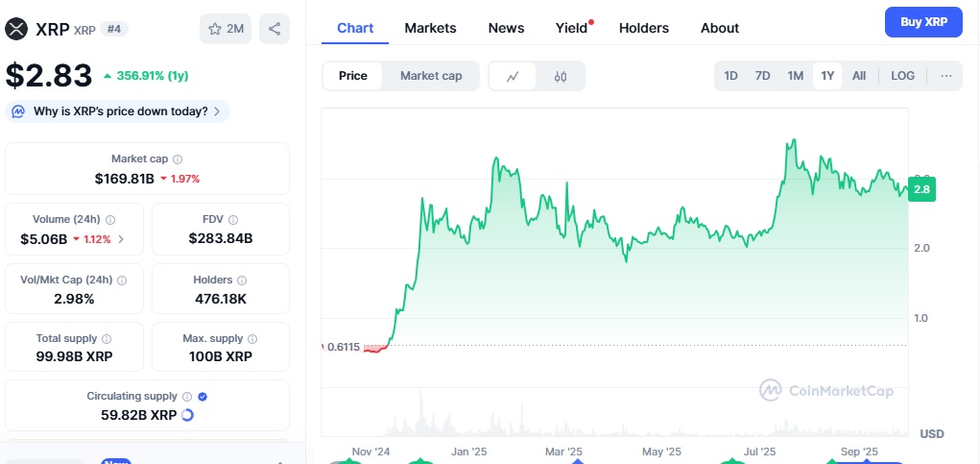Add XRP to watchlist with star button
Viewport: 980px width, 464px height.
(226, 29)
